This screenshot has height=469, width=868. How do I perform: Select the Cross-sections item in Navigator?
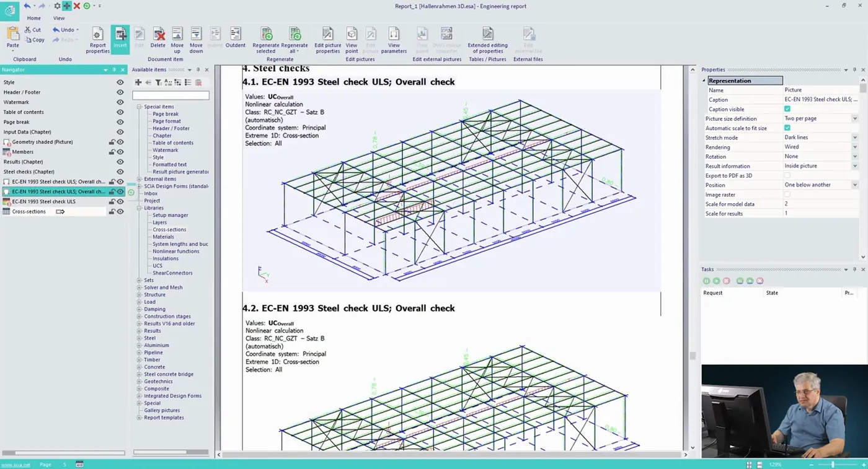(x=29, y=211)
